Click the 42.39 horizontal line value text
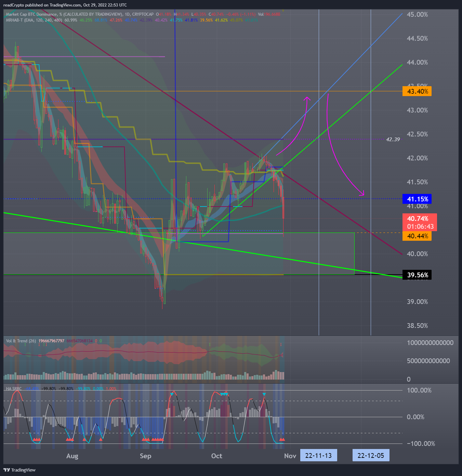Image resolution: width=462 pixels, height=476 pixels. coord(393,140)
